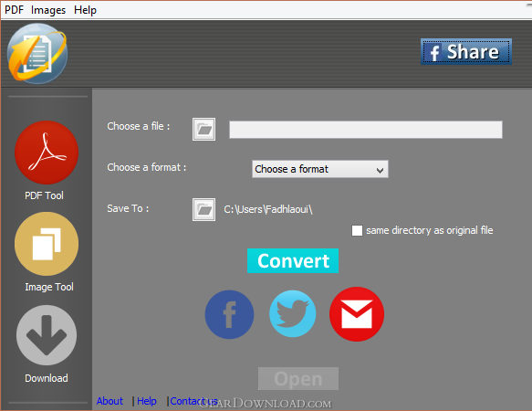The width and height of the screenshot is (532, 411).
Task: Click the file path input field
Action: 366,130
